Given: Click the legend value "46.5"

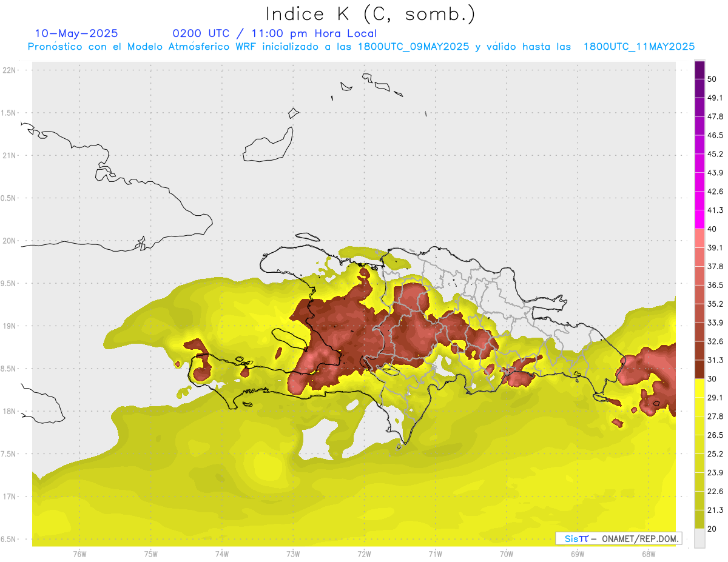Looking at the screenshot, I should pos(715,135).
